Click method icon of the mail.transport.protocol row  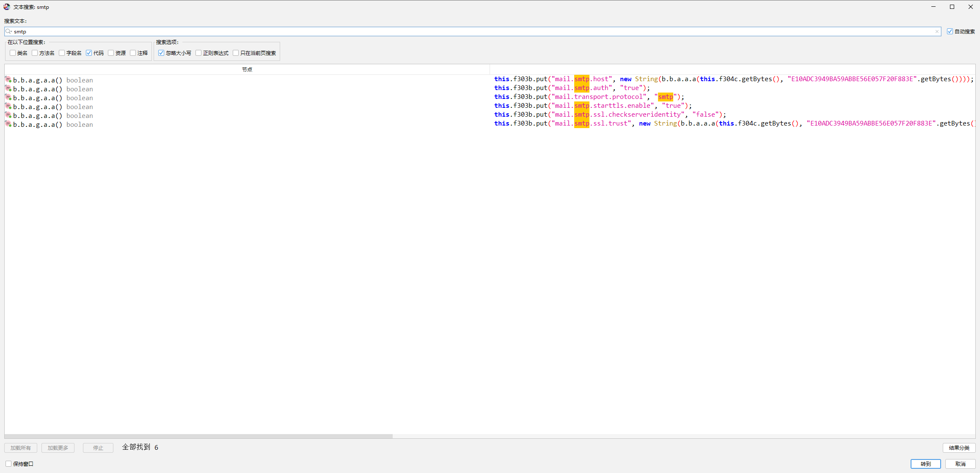point(8,97)
